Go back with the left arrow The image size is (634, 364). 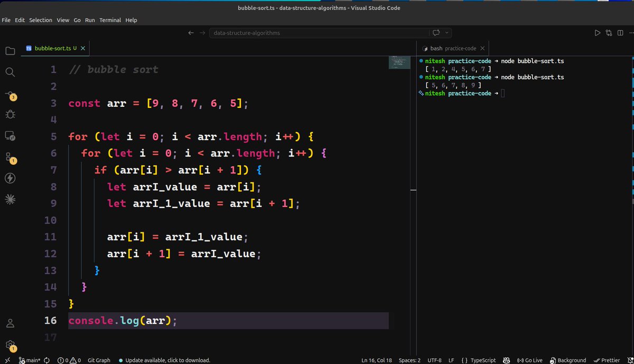point(191,33)
